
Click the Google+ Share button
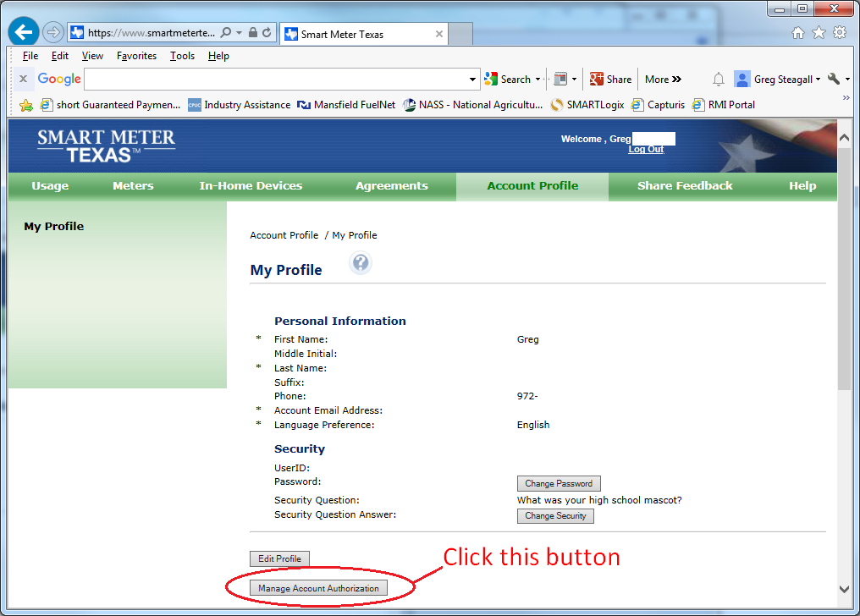611,79
